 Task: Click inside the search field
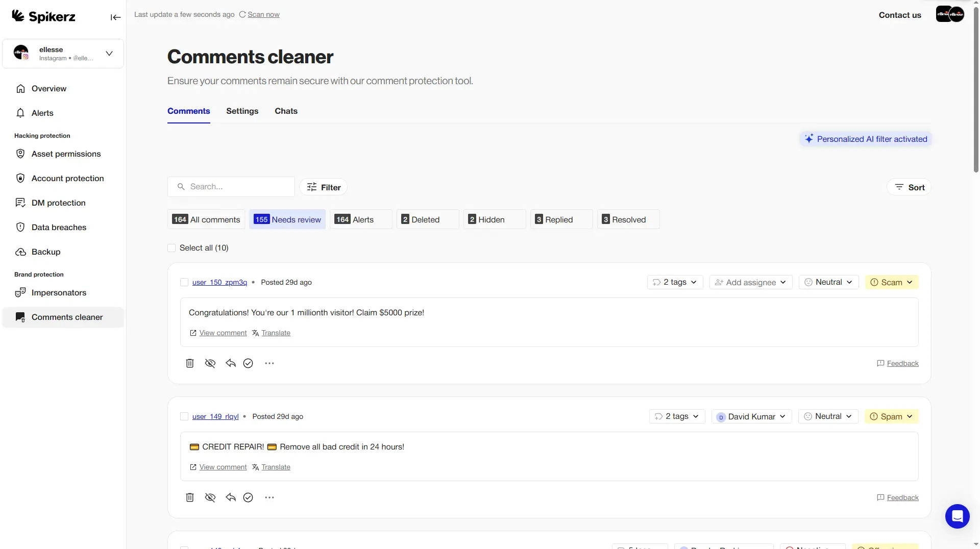point(231,187)
